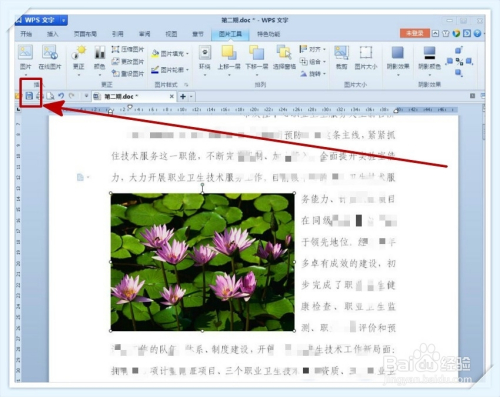Open the 特色功能 ribbon tab
This screenshot has width=500, height=397.
click(268, 34)
